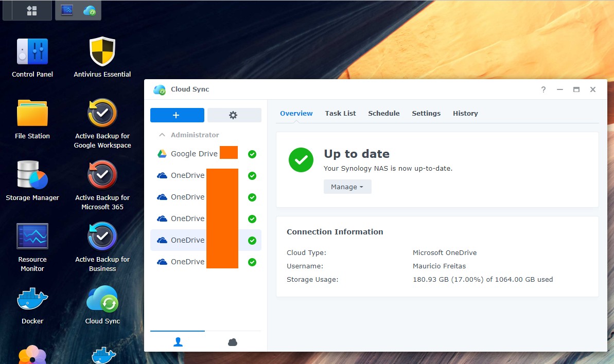Select the Google Drive connection

pyautogui.click(x=194, y=154)
